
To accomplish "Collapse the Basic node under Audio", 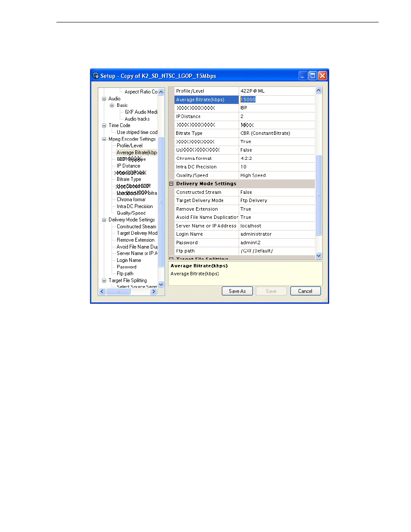I will coord(112,105).
